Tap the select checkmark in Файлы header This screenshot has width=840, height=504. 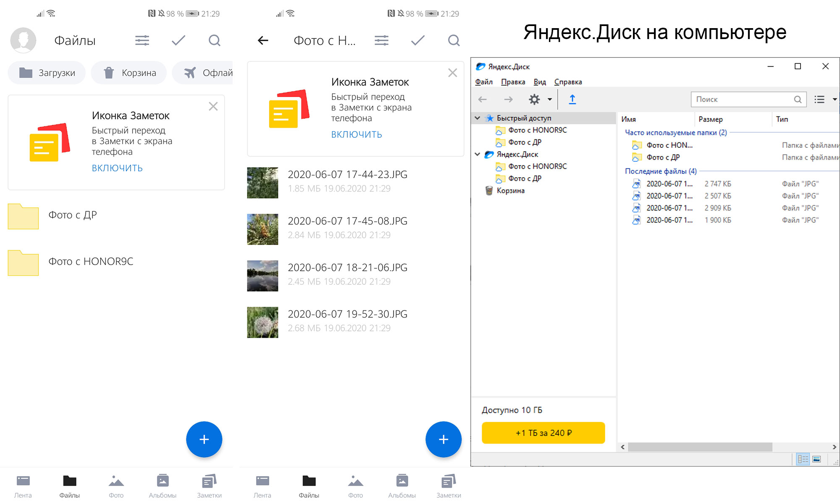point(178,40)
